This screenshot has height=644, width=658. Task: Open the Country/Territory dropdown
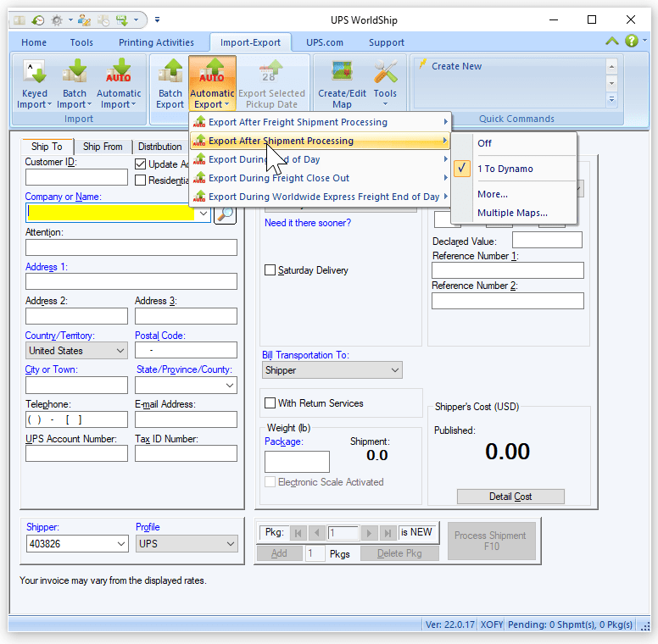click(x=76, y=350)
